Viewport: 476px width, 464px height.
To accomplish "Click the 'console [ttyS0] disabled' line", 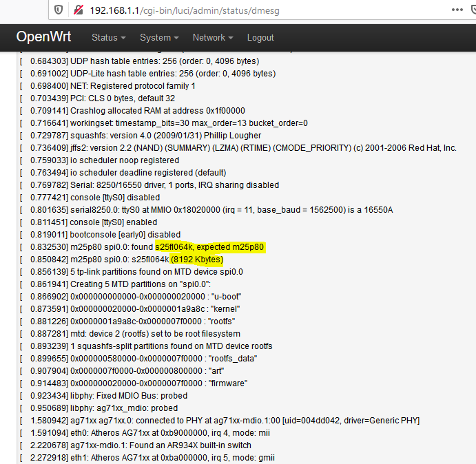I will click(x=90, y=198).
